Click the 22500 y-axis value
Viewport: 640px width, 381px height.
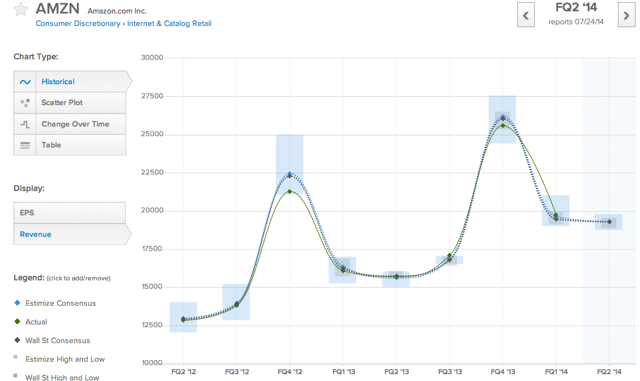point(152,172)
